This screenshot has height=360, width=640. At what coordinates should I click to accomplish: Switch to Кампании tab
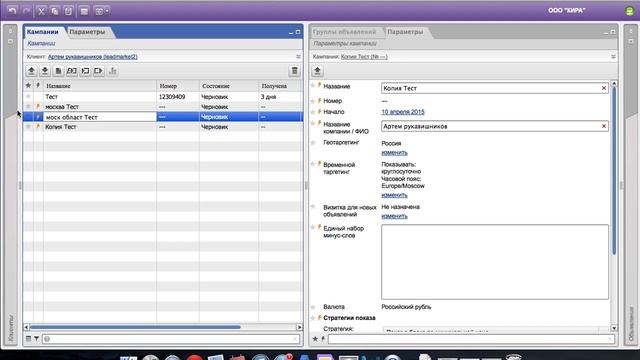pos(43,32)
